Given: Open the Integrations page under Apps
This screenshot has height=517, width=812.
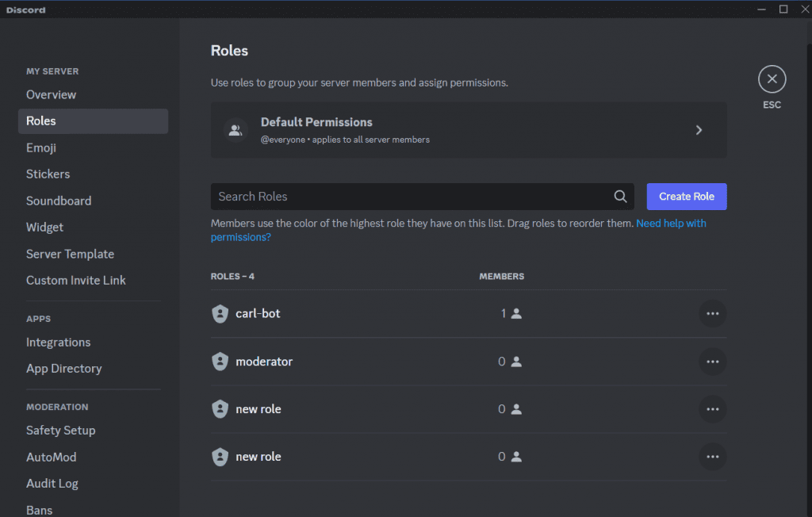Looking at the screenshot, I should pos(59,343).
